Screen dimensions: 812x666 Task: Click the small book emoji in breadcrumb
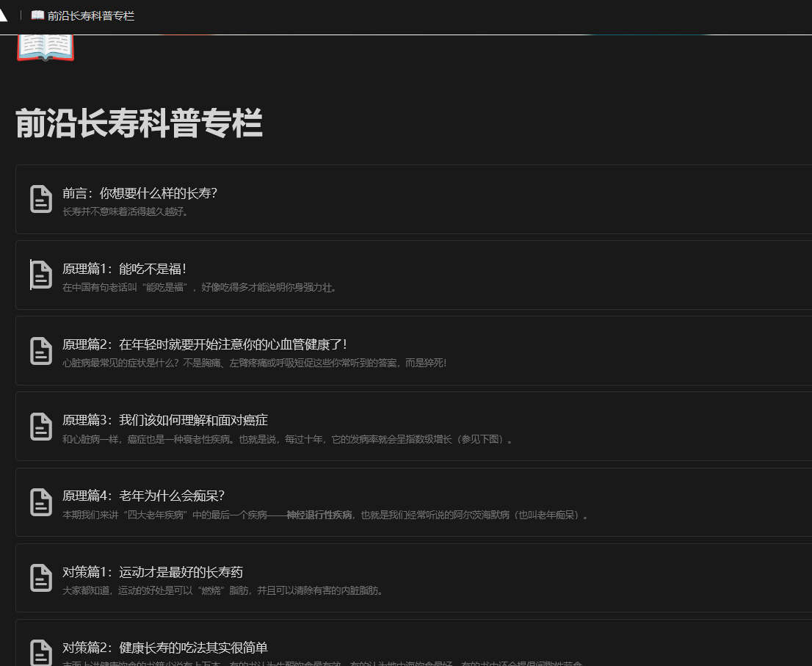[x=37, y=15]
